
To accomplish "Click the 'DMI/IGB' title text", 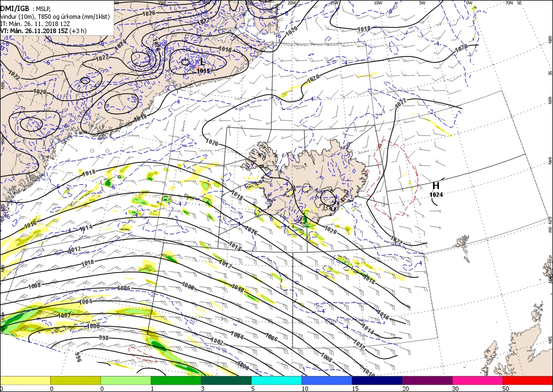I will coord(15,9).
